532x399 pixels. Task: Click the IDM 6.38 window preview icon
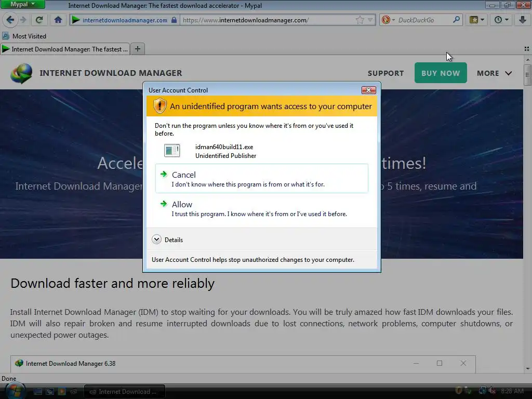[x=19, y=363]
